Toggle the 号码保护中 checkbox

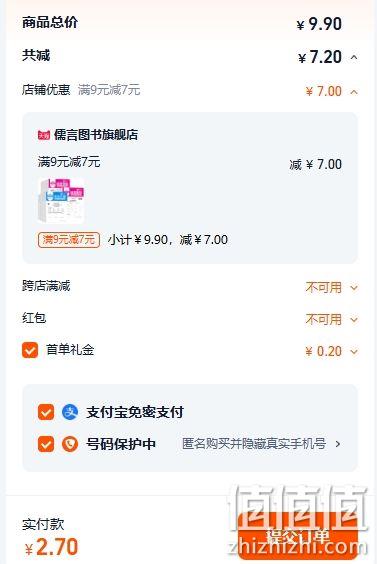tap(46, 444)
